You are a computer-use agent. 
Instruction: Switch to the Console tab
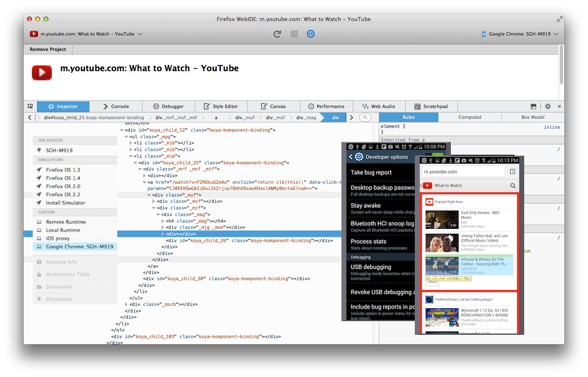(116, 106)
